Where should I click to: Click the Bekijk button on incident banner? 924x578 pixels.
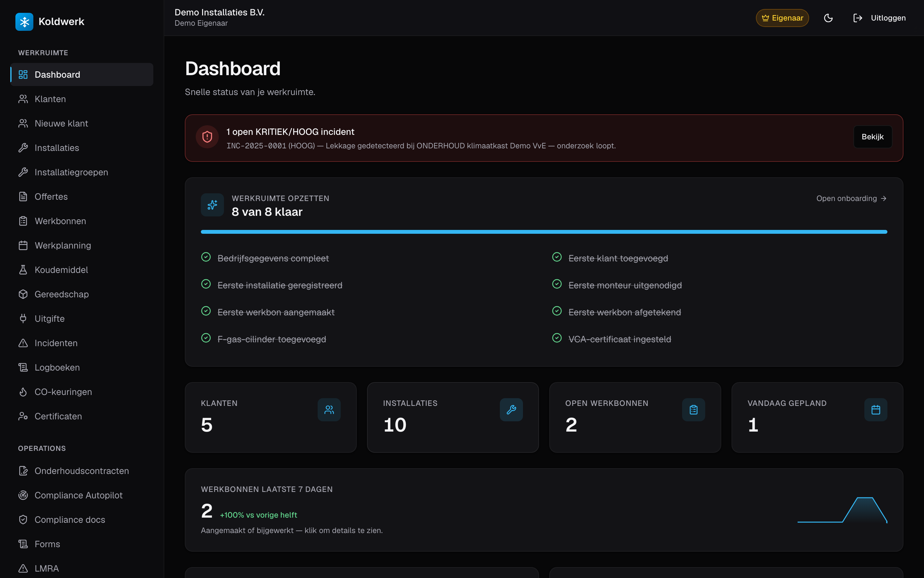tap(872, 137)
